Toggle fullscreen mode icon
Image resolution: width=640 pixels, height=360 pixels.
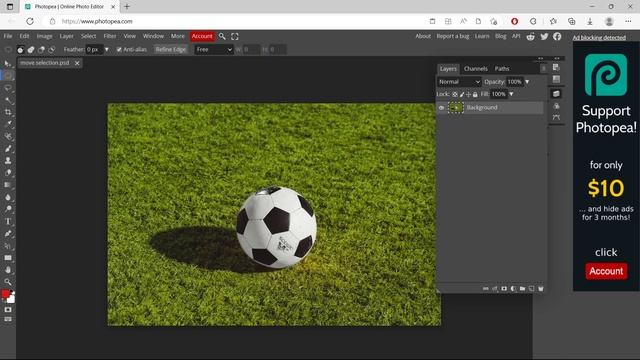(235, 36)
